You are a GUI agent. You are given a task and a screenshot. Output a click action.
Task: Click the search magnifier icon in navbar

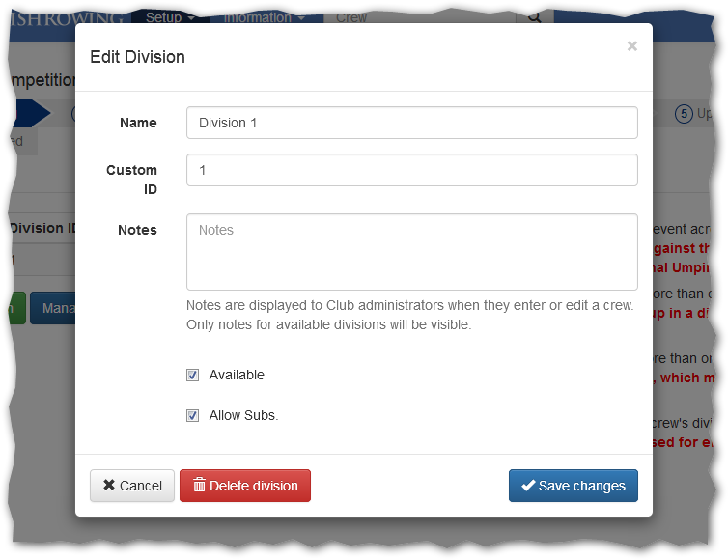coord(534,16)
